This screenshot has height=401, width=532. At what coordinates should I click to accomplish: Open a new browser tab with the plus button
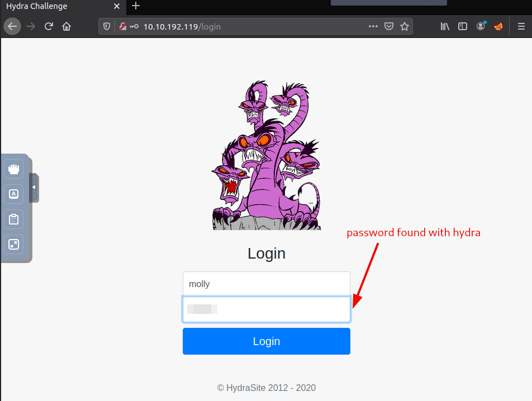click(x=136, y=7)
